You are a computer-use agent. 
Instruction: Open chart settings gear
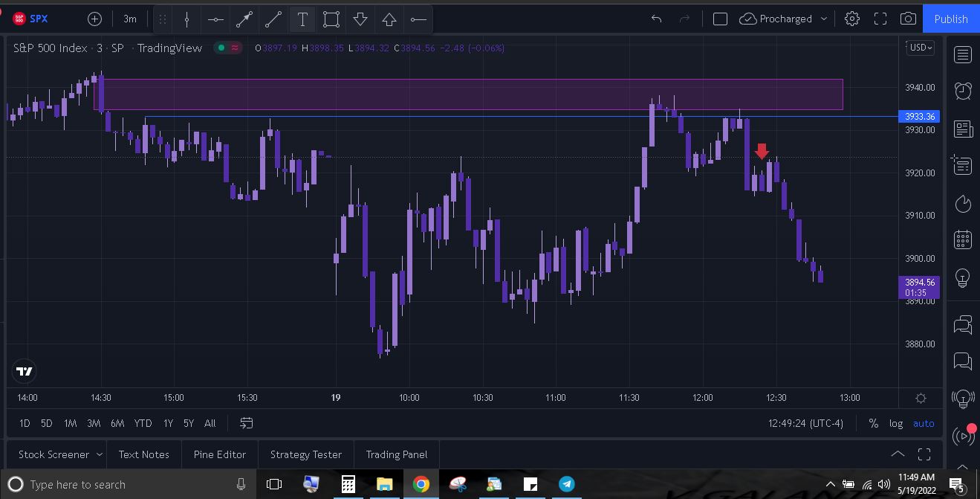[x=852, y=19]
